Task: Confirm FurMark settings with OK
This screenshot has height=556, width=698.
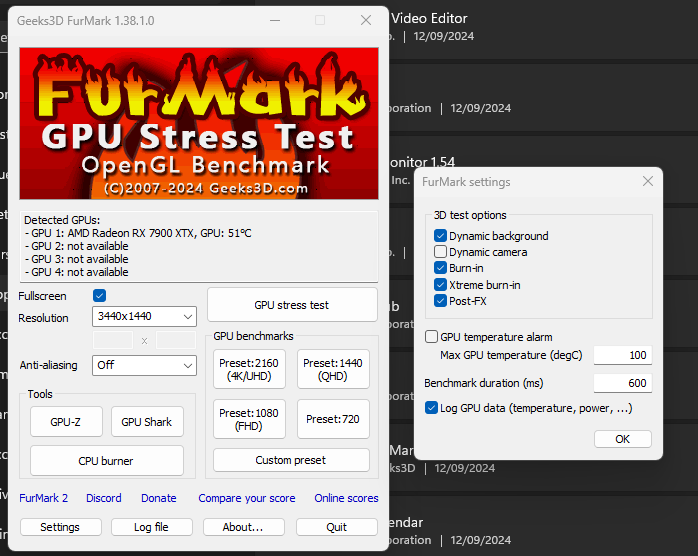Action: pos(623,439)
